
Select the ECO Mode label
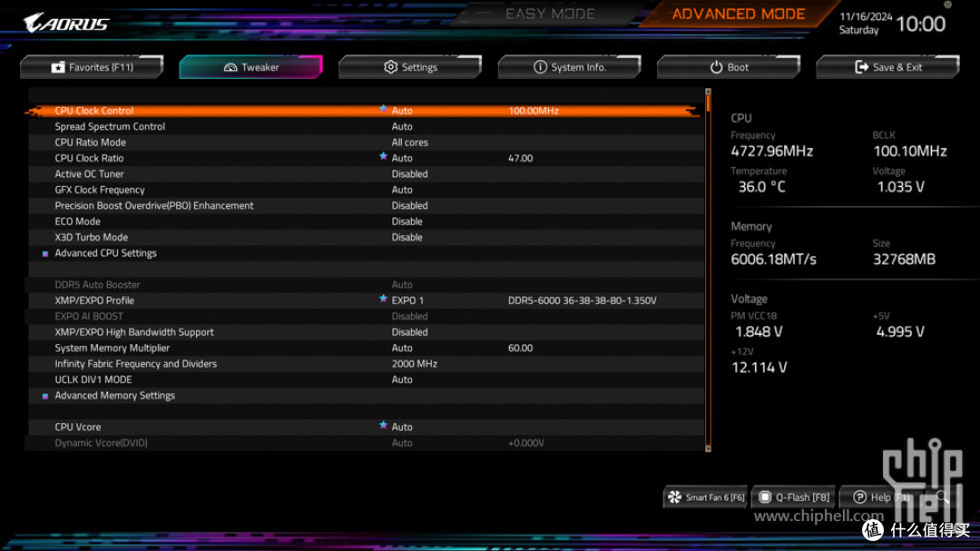coord(77,221)
